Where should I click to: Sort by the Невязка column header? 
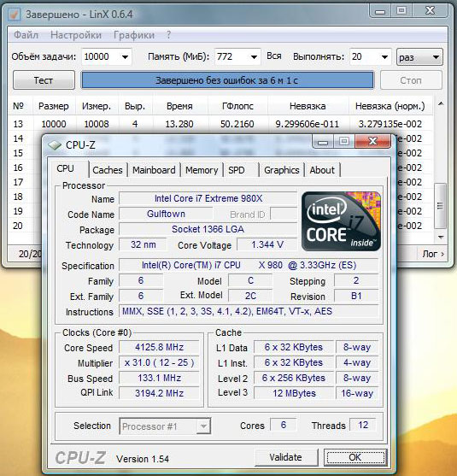[308, 106]
